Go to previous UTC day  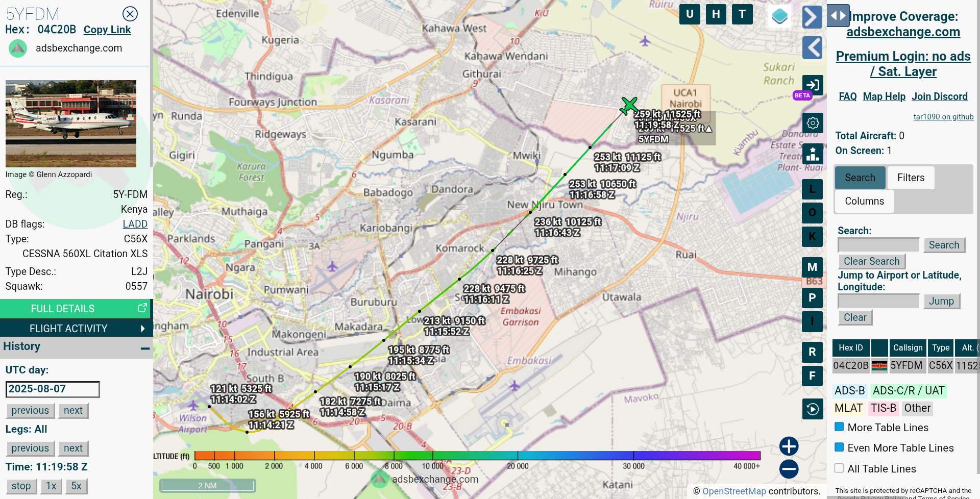[30, 411]
